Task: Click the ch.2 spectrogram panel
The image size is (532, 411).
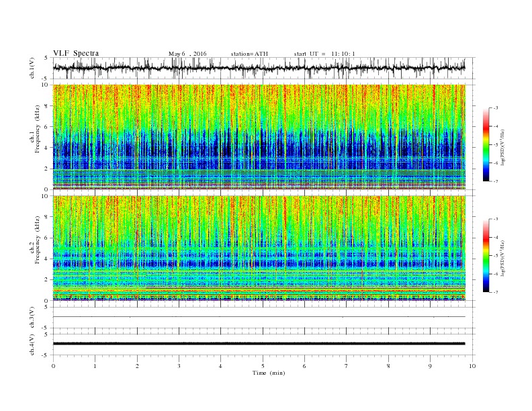Action: pos(259,248)
